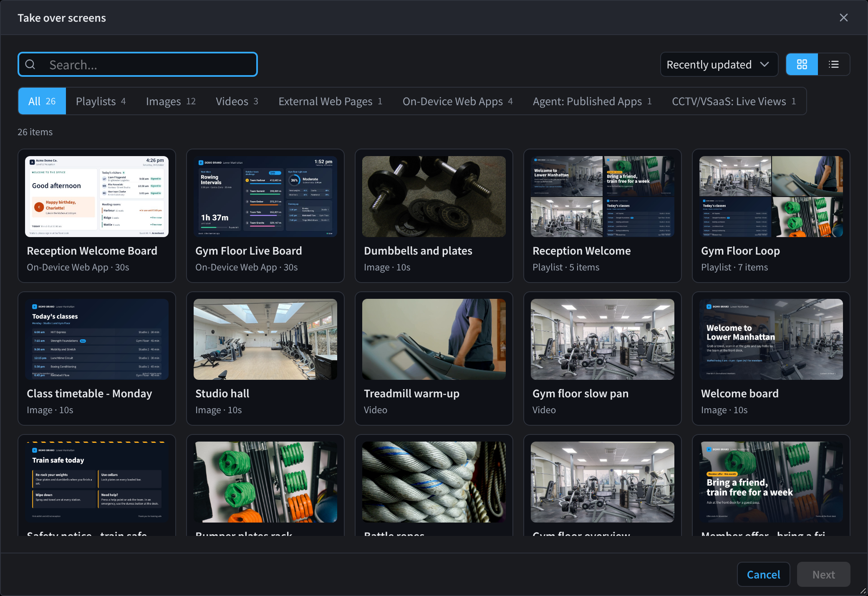The image size is (868, 596).
Task: Focus the Search input field
Action: pyautogui.click(x=138, y=64)
